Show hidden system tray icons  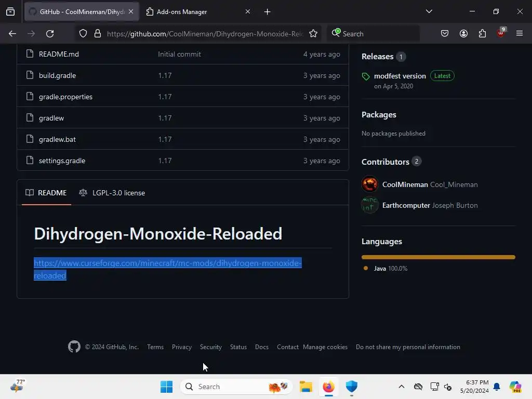(402, 387)
